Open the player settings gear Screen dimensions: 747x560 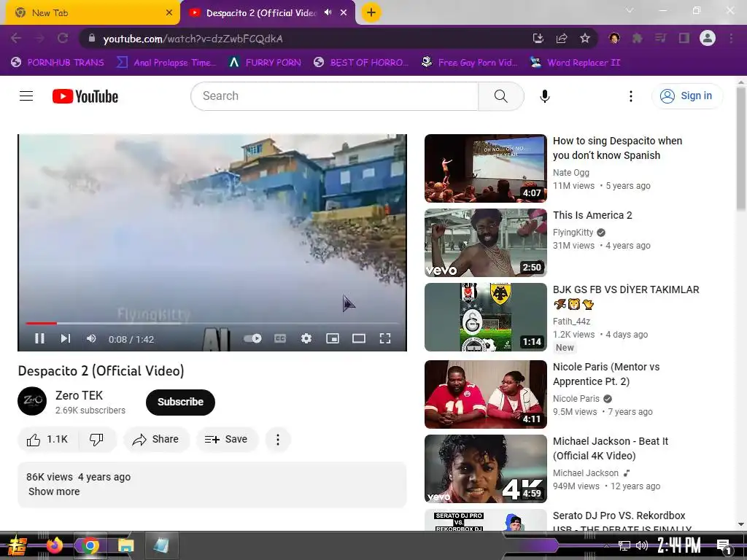coord(306,338)
